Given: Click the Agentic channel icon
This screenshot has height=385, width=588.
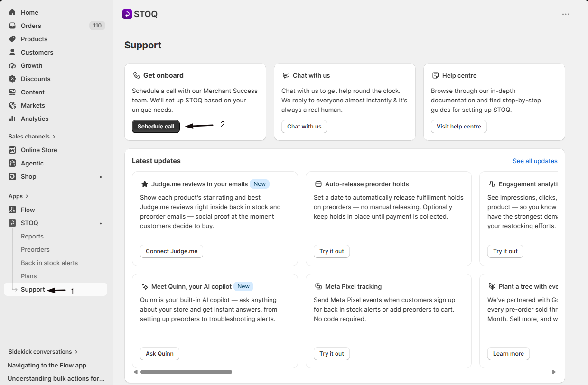Looking at the screenshot, I should tap(12, 163).
